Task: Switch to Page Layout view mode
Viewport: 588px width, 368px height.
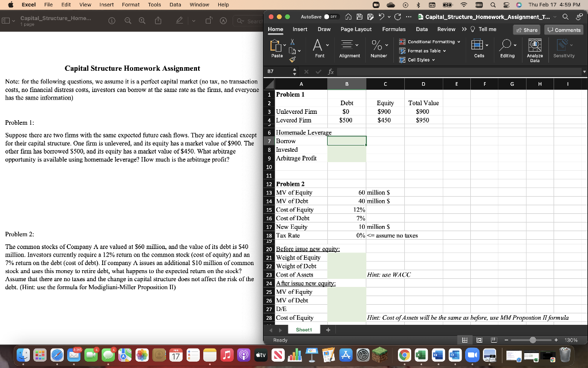Action: [478, 339]
